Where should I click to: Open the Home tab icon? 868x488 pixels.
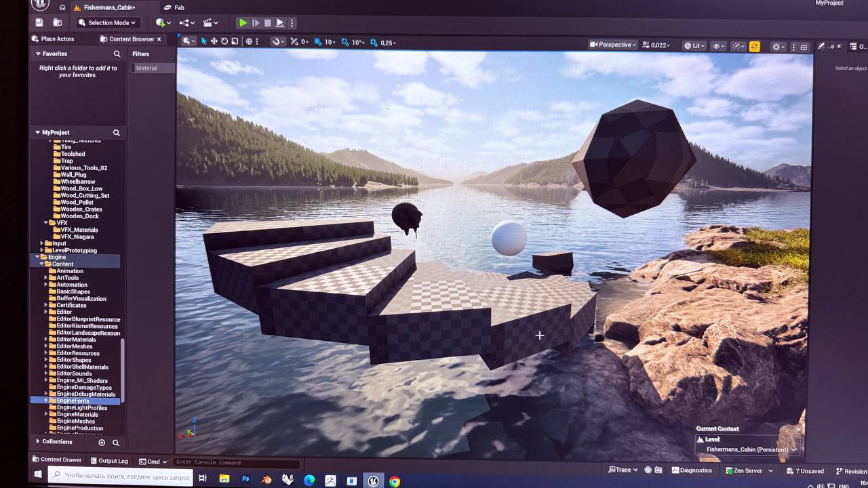pyautogui.click(x=62, y=7)
